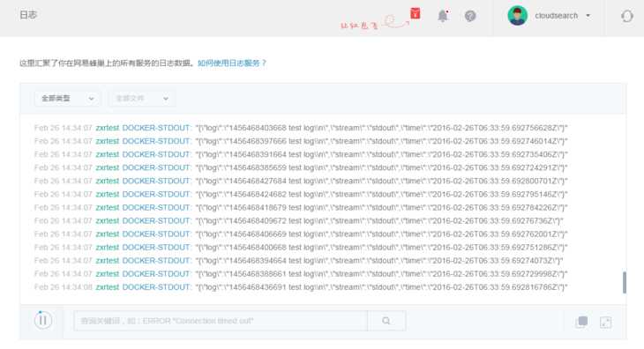Focus the keyword search input field
The width and height of the screenshot is (644, 349).
pos(221,321)
